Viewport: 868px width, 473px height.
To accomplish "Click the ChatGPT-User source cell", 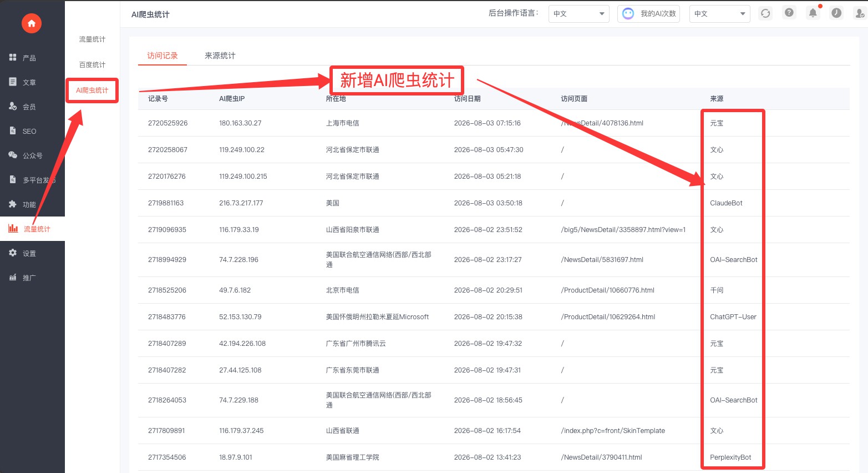I will pos(733,317).
